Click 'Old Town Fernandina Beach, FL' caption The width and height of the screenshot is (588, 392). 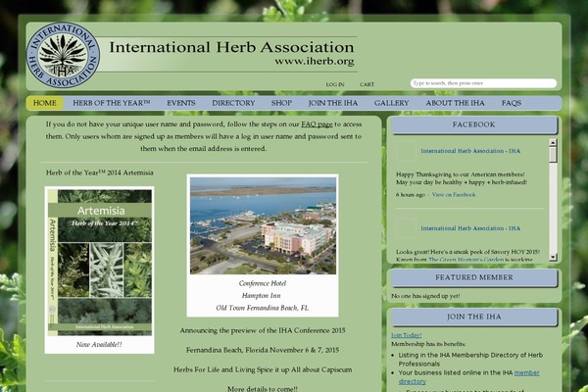(x=262, y=308)
